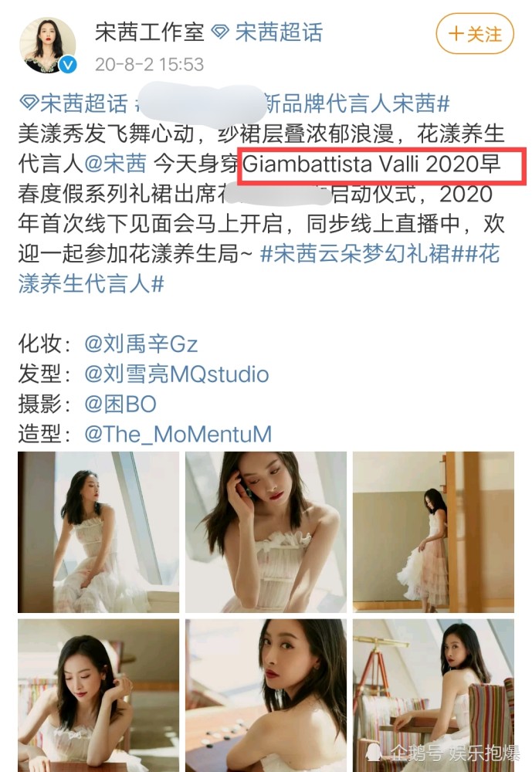Open hairstylist @刘雪亮MQstudio profile
The width and height of the screenshot is (532, 772).
pos(176,374)
